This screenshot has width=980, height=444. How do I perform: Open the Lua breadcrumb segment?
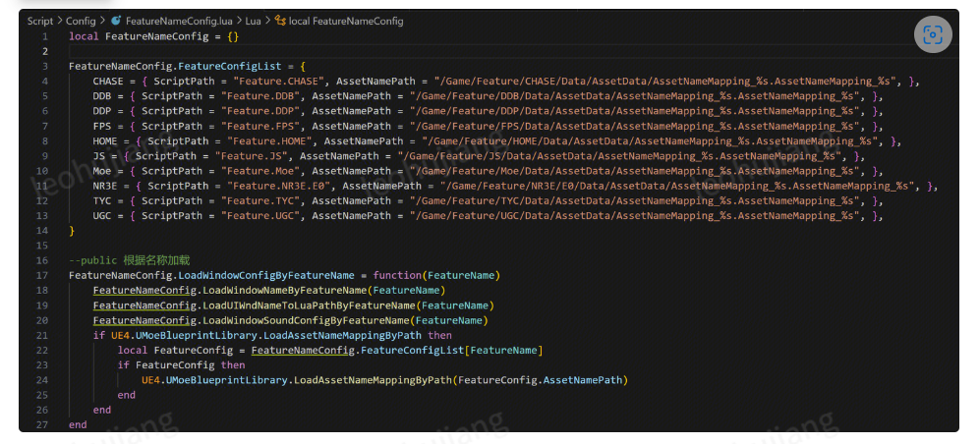[x=253, y=21]
